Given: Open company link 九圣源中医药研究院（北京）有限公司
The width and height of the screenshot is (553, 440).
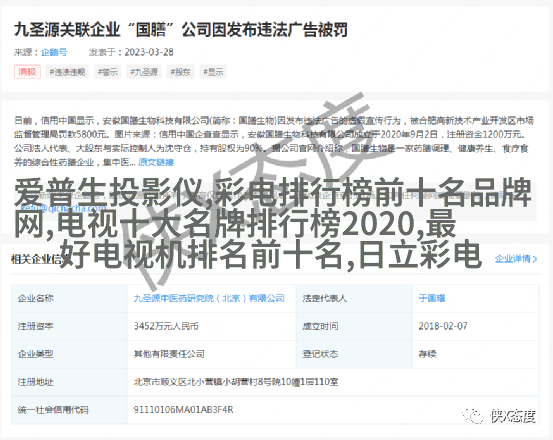Looking at the screenshot, I should tap(209, 298).
